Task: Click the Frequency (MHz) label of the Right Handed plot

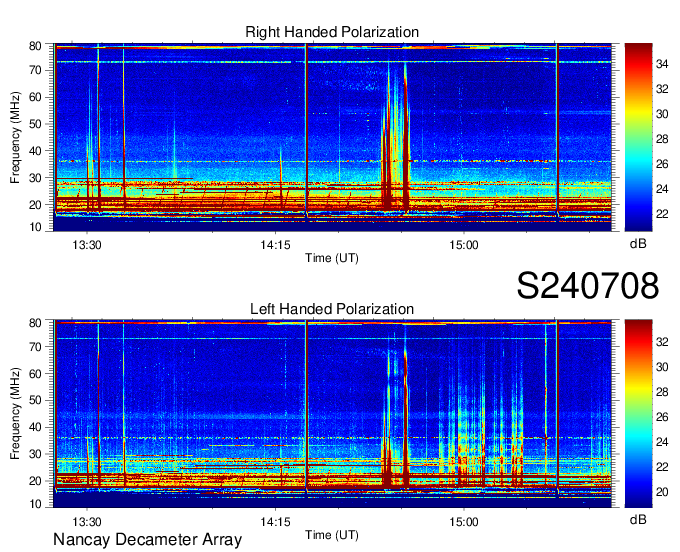Action: tap(15, 137)
